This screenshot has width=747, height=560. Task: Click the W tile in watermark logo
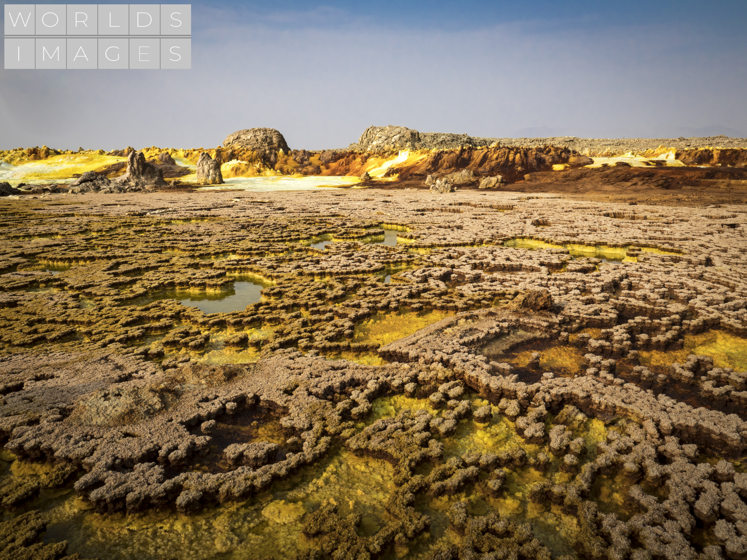coord(20,20)
